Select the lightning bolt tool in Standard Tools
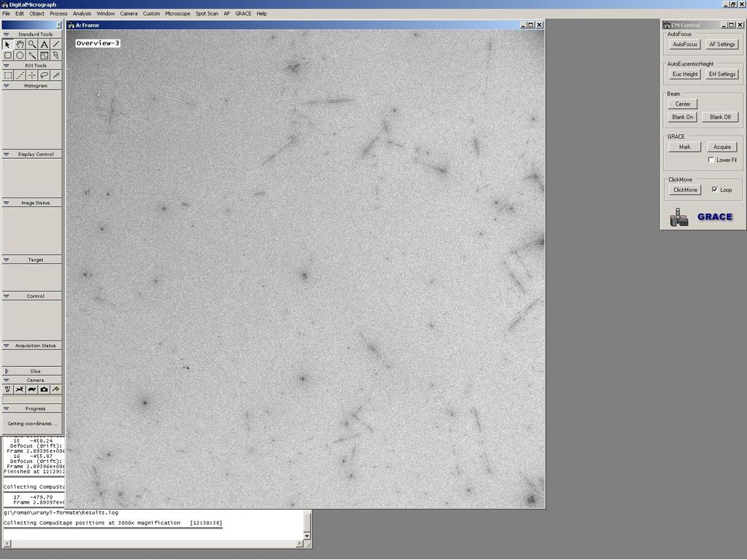The height and width of the screenshot is (560, 747). point(56,55)
